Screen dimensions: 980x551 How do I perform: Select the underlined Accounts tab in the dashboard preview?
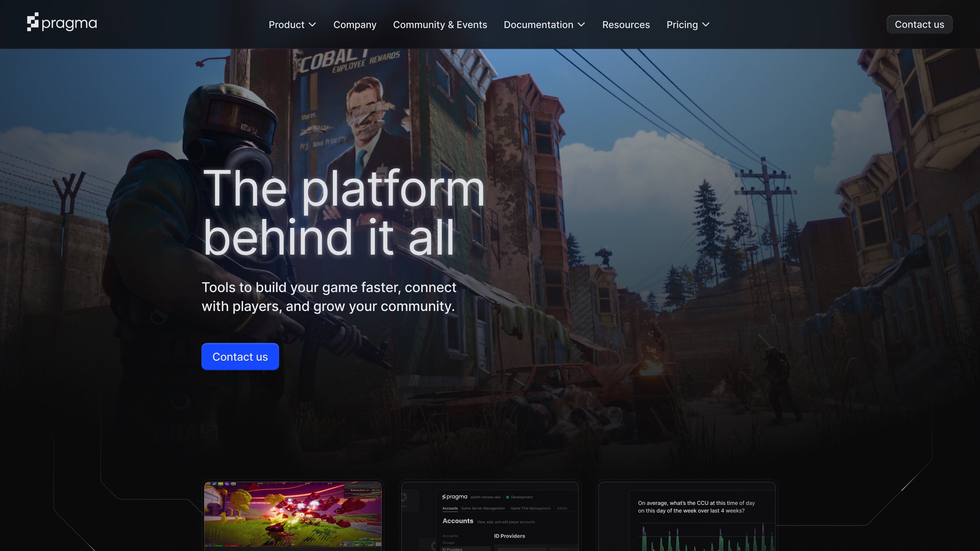click(450, 508)
